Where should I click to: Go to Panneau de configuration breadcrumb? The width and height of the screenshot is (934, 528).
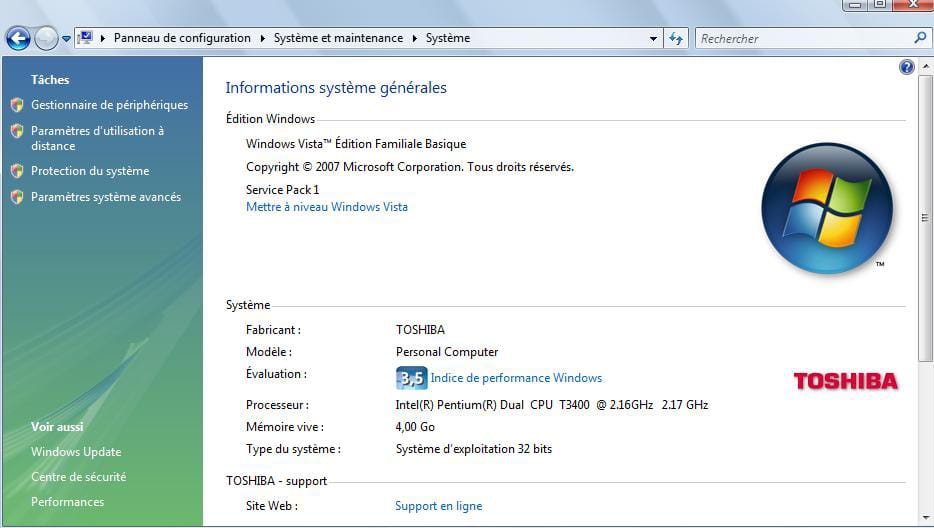pos(182,38)
